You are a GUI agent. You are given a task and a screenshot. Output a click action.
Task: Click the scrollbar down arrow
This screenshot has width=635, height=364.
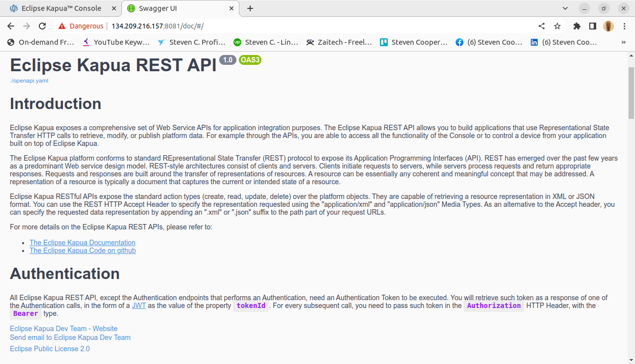[632, 360]
